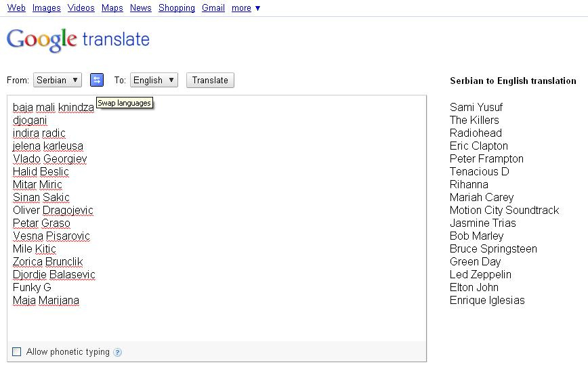Click the translation result 'Enrique Iglesias'
Viewport: 588px width, 392px height.
pos(487,300)
